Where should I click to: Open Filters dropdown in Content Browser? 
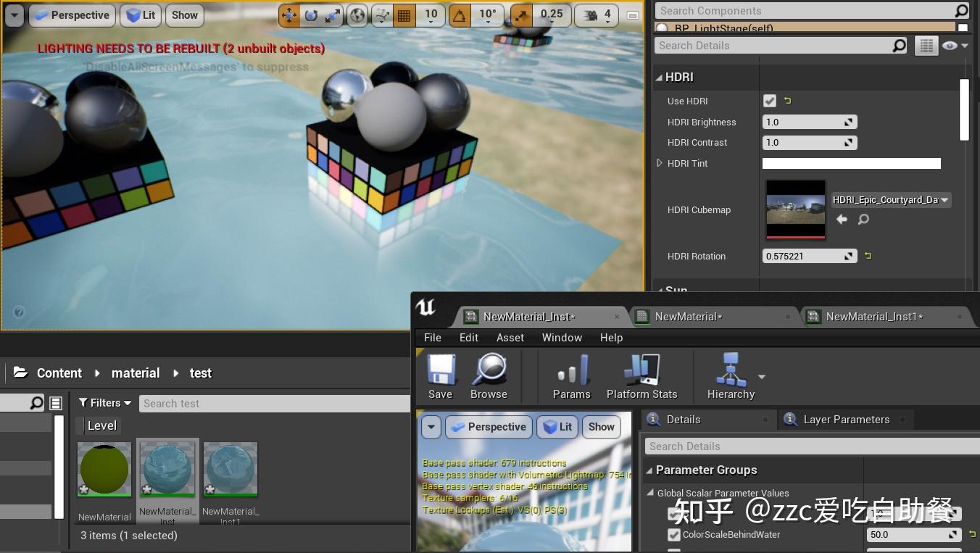tap(105, 403)
